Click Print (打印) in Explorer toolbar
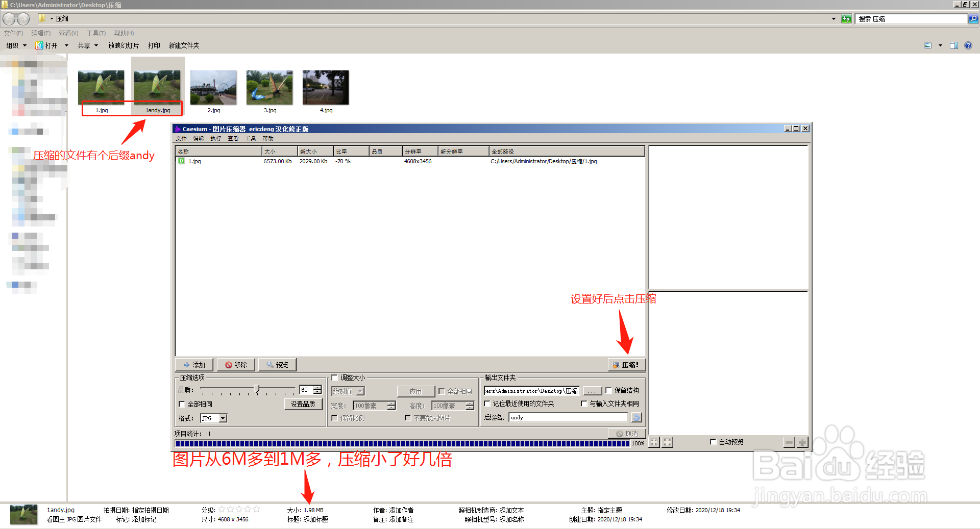Image resolution: width=980 pixels, height=529 pixels. [154, 45]
